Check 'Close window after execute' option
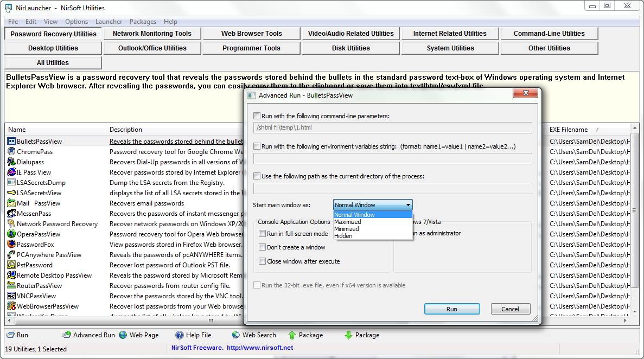644x359 pixels. [x=263, y=261]
